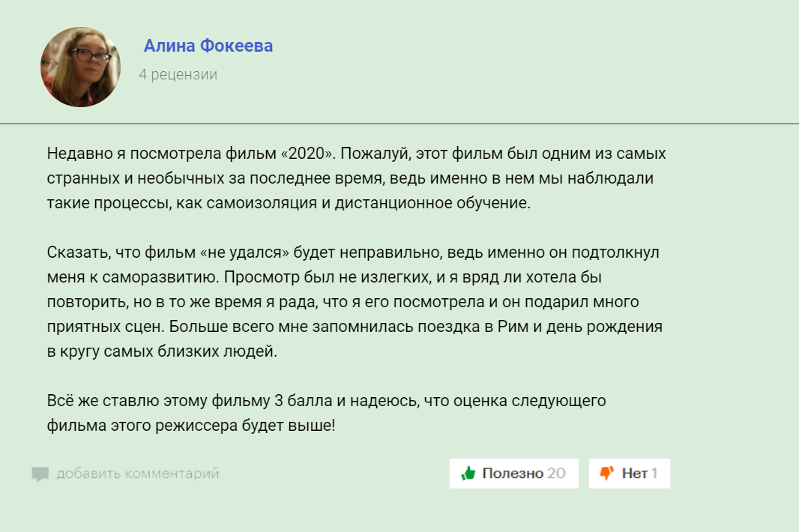799x532 pixels.
Task: Click the orange thumbs-down icon
Action: click(x=607, y=473)
